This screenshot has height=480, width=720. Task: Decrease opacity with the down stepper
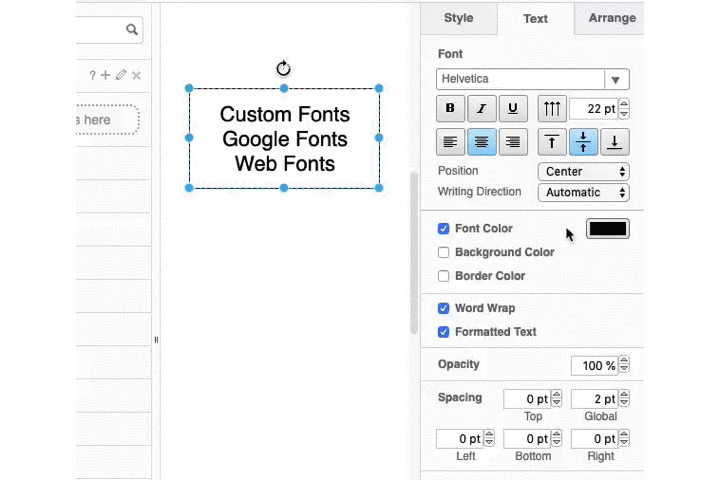(x=624, y=370)
